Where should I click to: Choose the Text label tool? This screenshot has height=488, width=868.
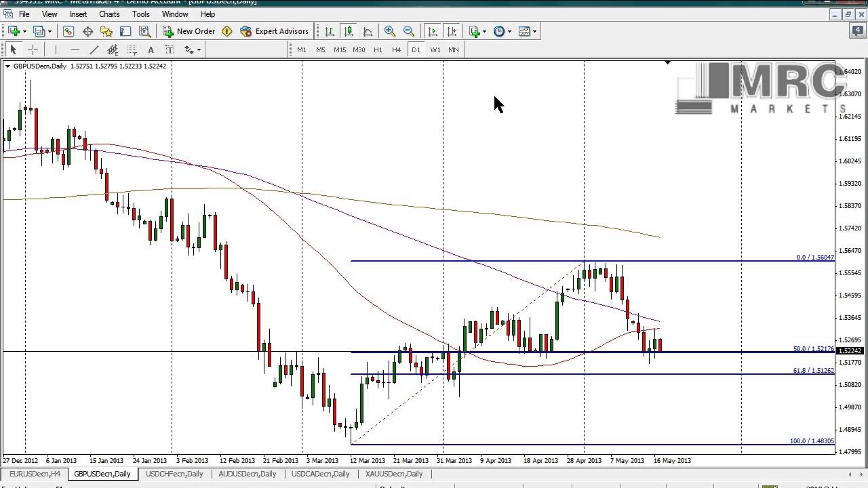click(151, 49)
